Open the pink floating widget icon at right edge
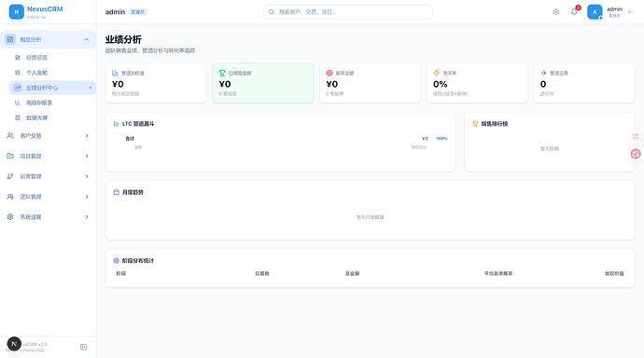This screenshot has width=644, height=358. (x=636, y=136)
